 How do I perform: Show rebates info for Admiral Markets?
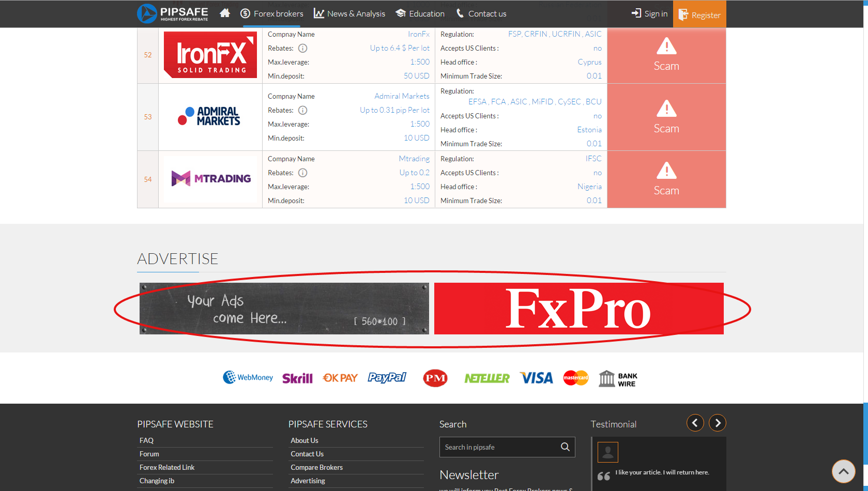click(303, 110)
